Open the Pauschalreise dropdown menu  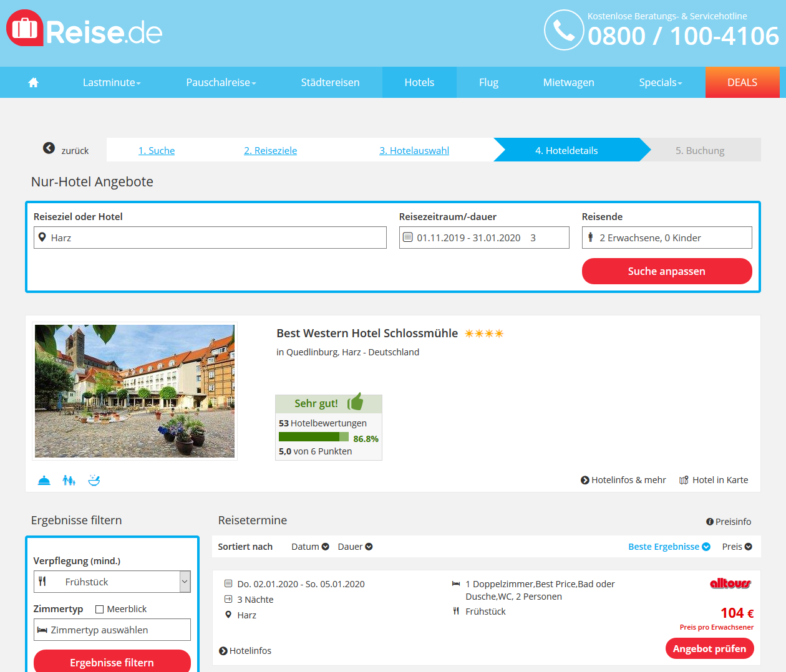(x=221, y=82)
